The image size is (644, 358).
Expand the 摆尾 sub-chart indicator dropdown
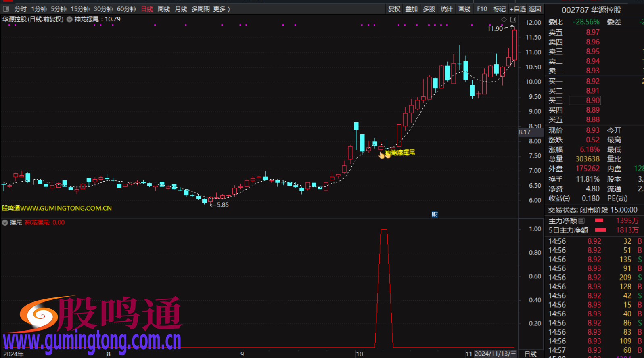click(5, 222)
